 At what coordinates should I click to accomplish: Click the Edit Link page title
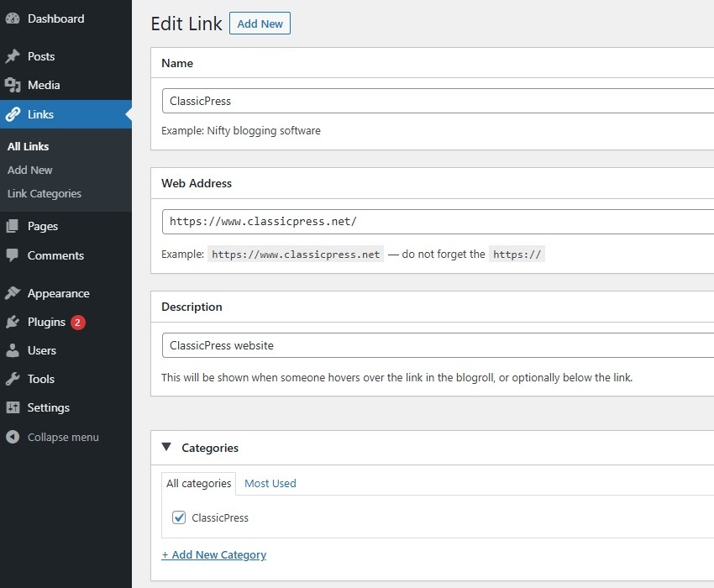pos(186,24)
